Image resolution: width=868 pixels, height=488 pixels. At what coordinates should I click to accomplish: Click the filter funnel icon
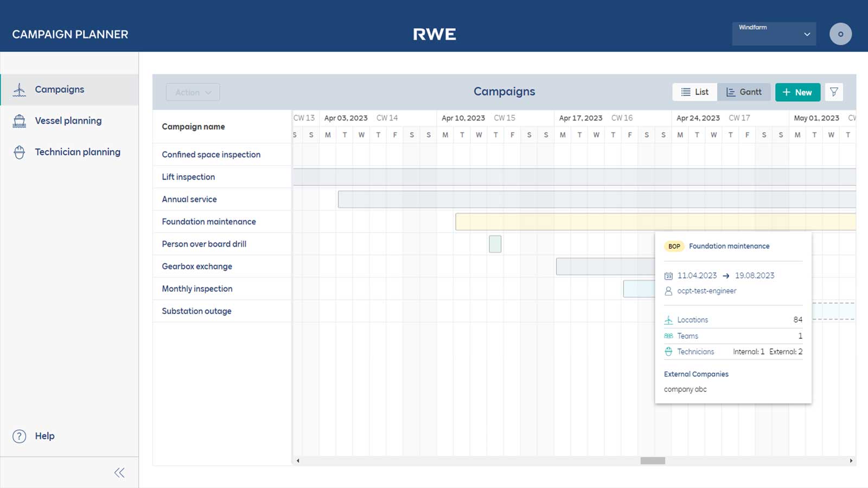point(834,92)
